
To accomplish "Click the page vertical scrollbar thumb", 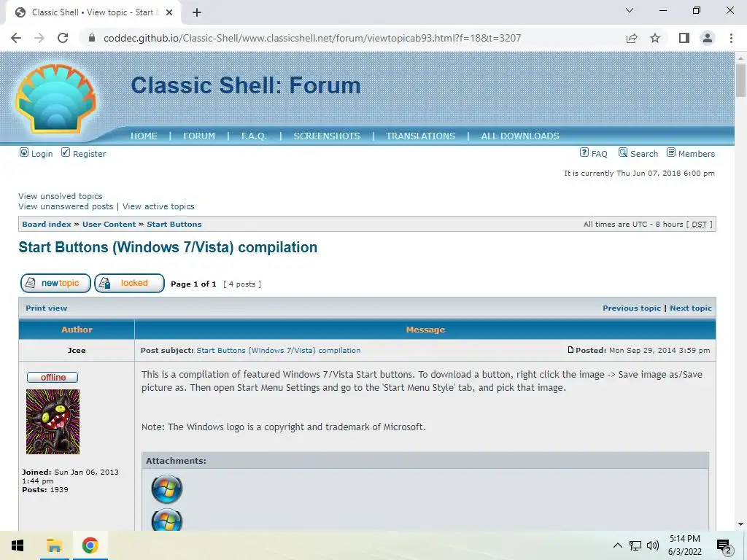I will (x=740, y=80).
